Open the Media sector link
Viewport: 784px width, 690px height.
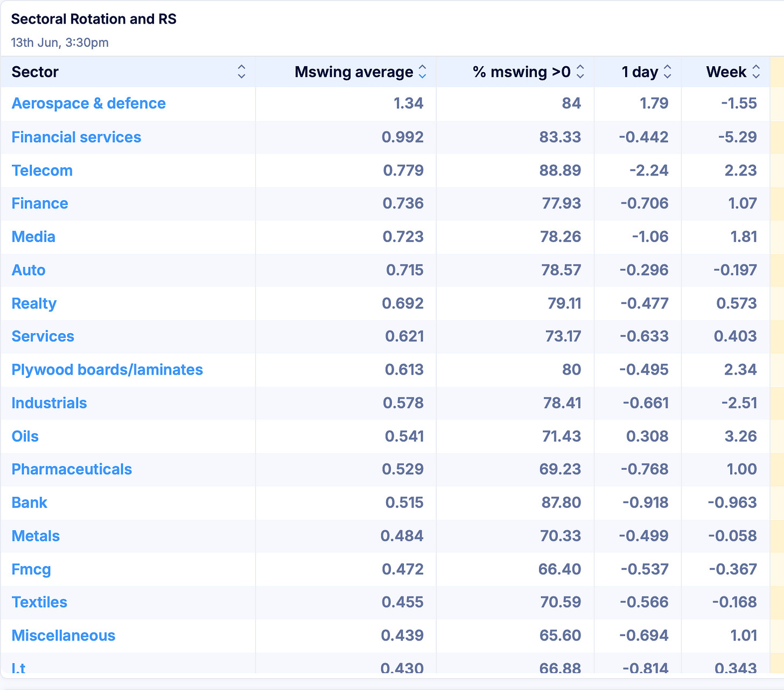pyautogui.click(x=33, y=237)
